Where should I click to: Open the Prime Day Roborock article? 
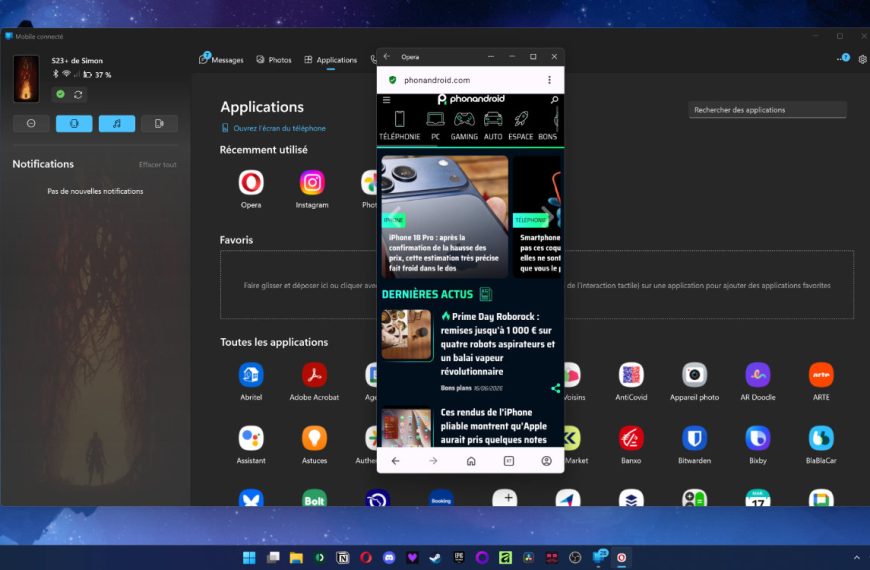[497, 344]
